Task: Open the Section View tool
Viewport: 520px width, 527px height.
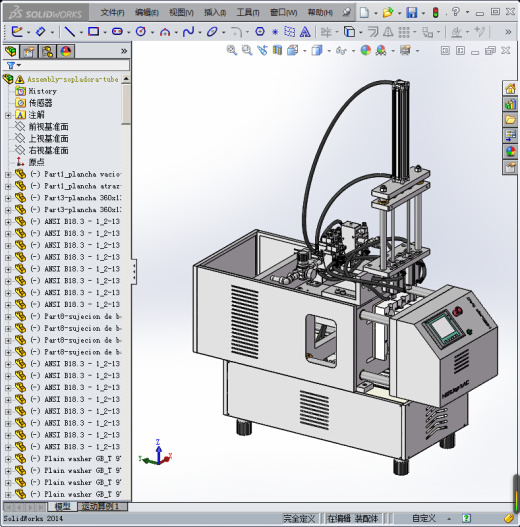Action: coord(277,50)
